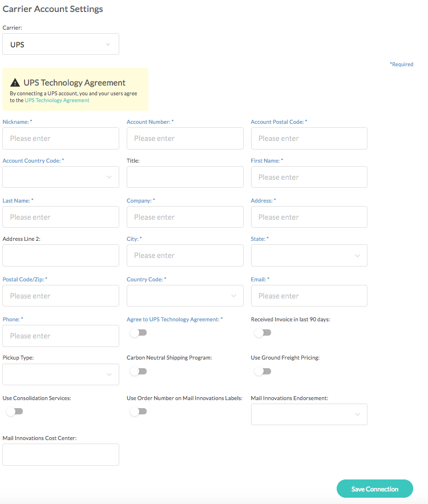
Task: Enable Carbon Neutral Shipping Program switch
Action: click(x=139, y=371)
